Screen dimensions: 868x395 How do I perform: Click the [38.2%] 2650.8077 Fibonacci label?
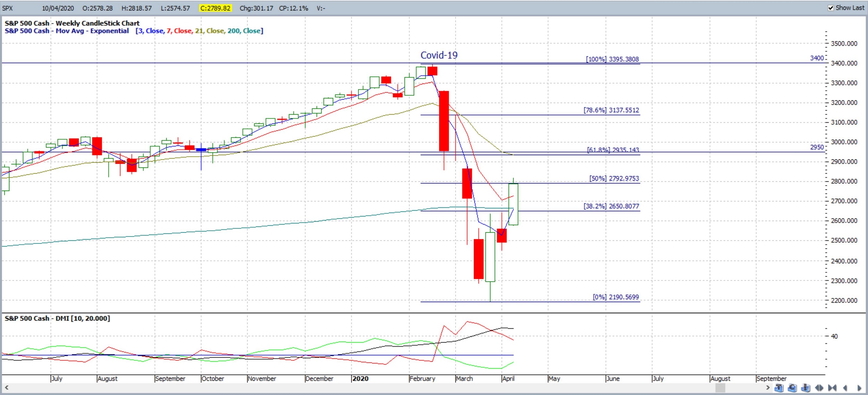coord(611,206)
